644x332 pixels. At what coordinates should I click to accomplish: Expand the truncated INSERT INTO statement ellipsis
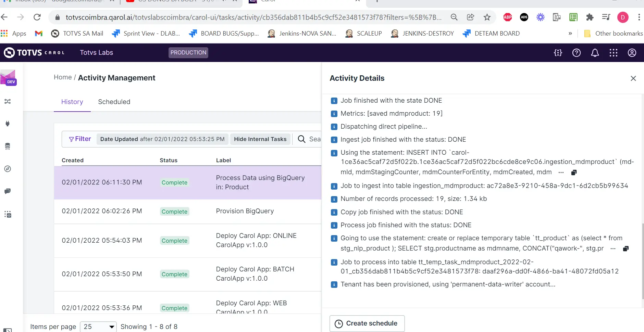561,173
